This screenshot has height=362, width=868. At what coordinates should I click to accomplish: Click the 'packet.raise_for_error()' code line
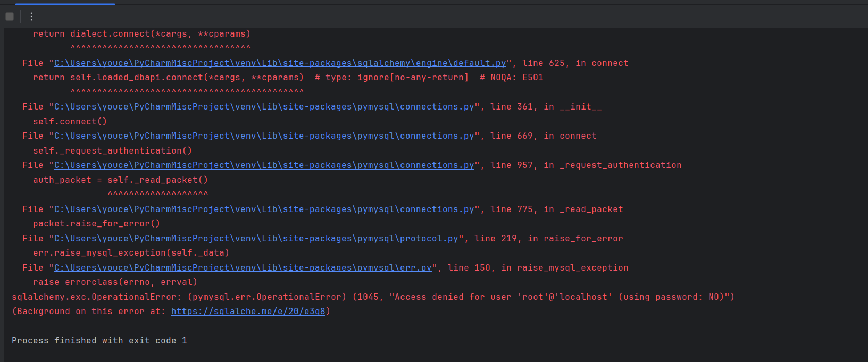pyautogui.click(x=96, y=224)
